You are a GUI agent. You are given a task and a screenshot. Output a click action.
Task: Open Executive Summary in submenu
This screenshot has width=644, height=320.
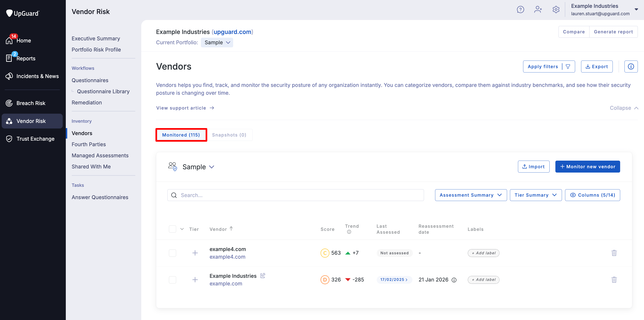point(96,39)
